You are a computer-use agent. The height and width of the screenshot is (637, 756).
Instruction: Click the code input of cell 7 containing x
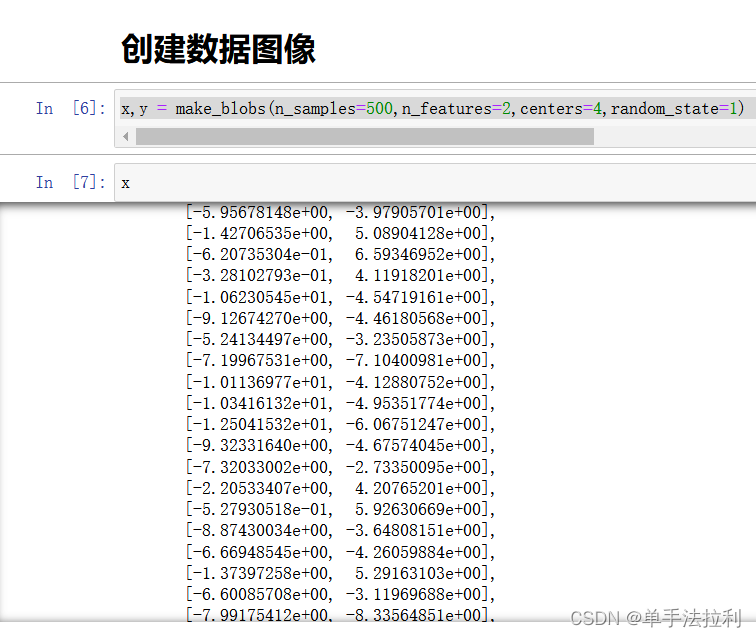435,183
